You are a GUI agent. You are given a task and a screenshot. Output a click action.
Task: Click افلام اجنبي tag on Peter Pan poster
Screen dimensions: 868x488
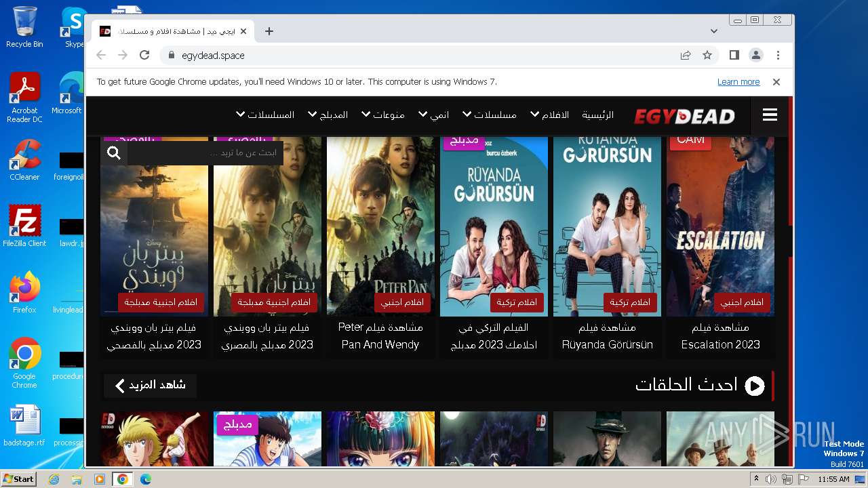coord(402,302)
